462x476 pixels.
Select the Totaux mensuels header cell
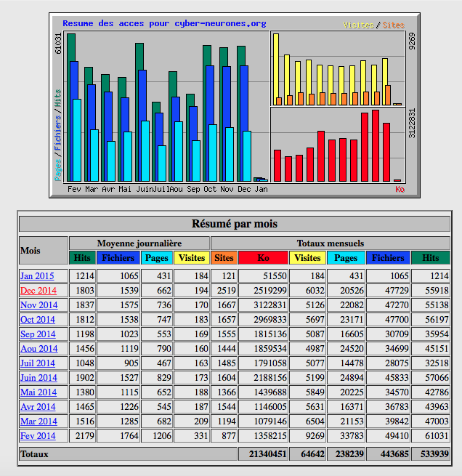(330, 243)
